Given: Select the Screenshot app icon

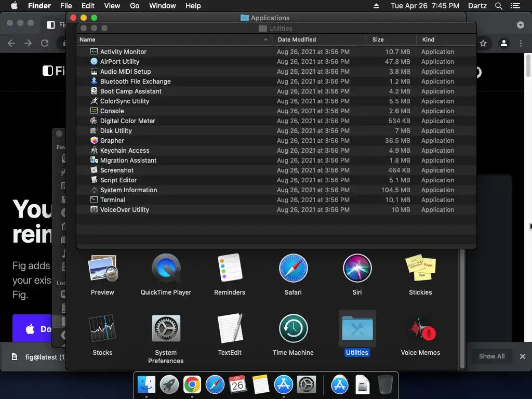Looking at the screenshot, I should coord(94,170).
